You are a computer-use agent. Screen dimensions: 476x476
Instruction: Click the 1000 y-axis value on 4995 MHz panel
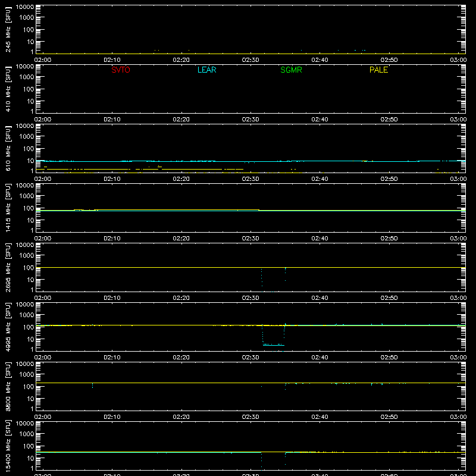(27, 315)
